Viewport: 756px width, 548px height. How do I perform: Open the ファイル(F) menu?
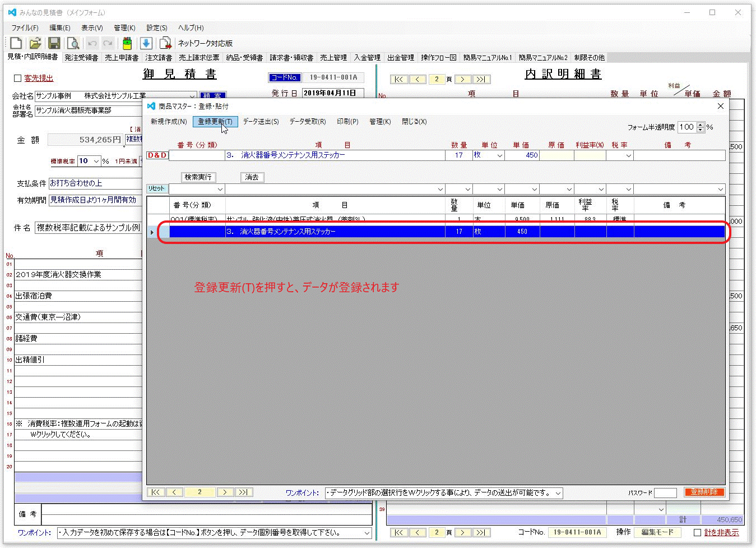[25, 27]
